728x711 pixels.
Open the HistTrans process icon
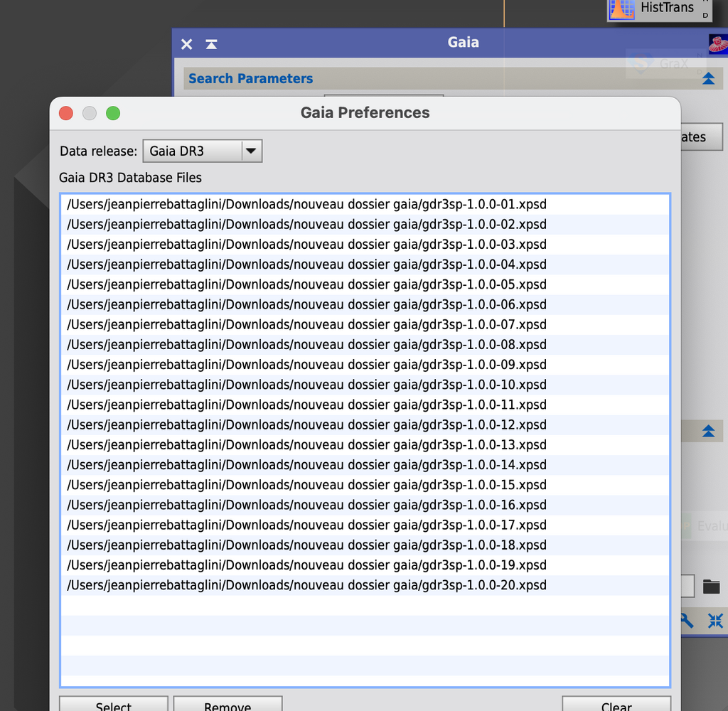(659, 9)
